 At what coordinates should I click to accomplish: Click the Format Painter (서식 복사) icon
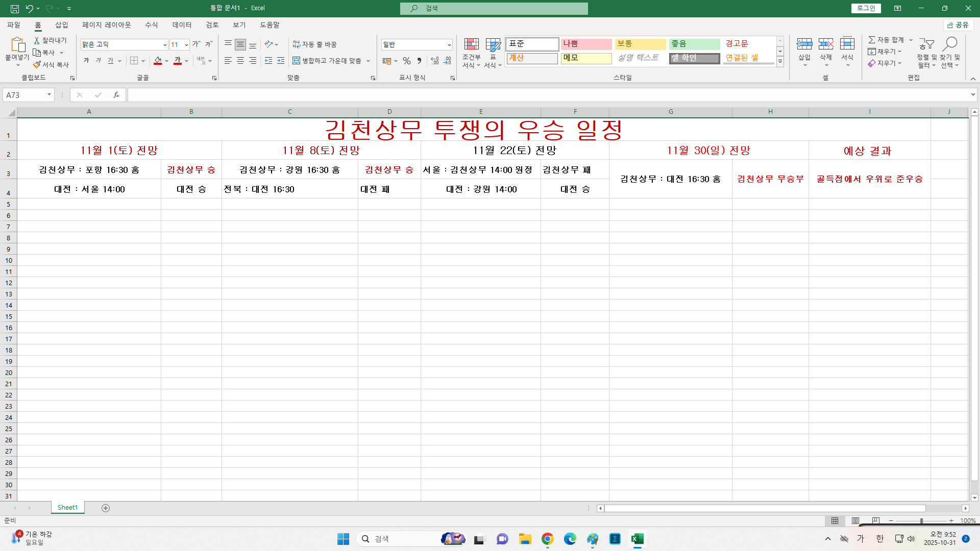[37, 65]
